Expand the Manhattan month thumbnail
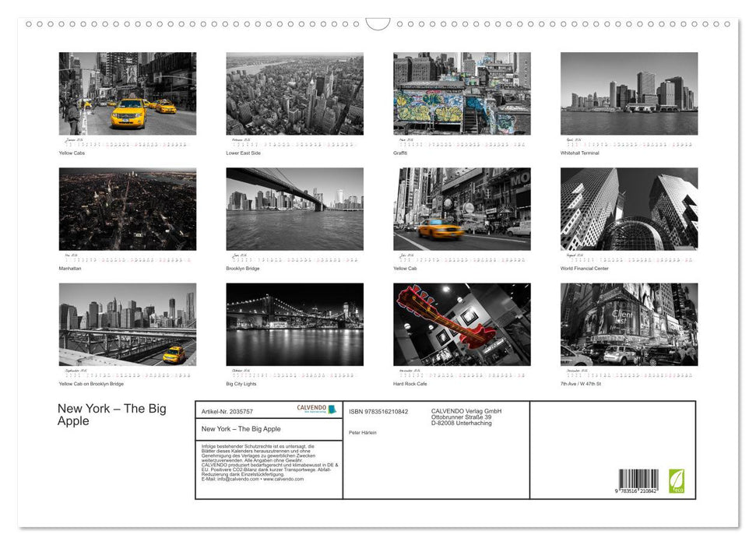This screenshot has width=756, height=545. 128,208
